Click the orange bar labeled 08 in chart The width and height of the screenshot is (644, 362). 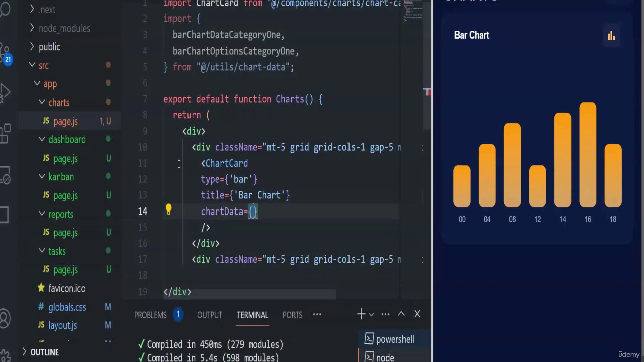[512, 165]
